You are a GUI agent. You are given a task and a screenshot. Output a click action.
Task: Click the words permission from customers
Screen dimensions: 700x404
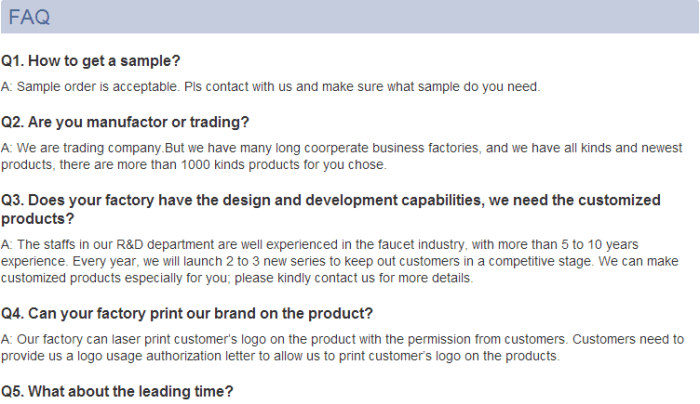487,339
